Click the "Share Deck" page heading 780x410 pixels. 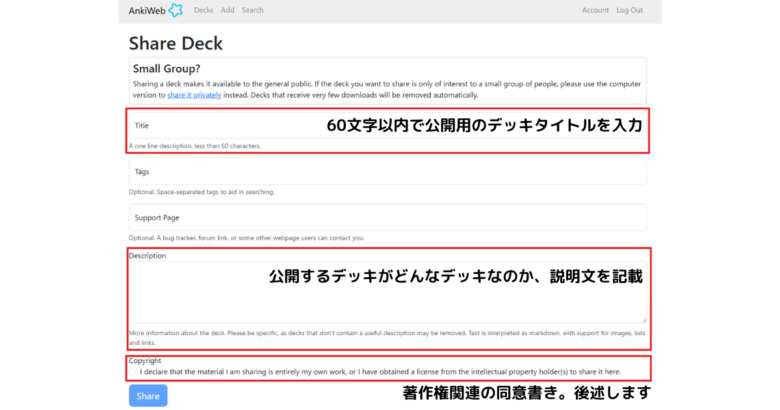click(x=176, y=43)
